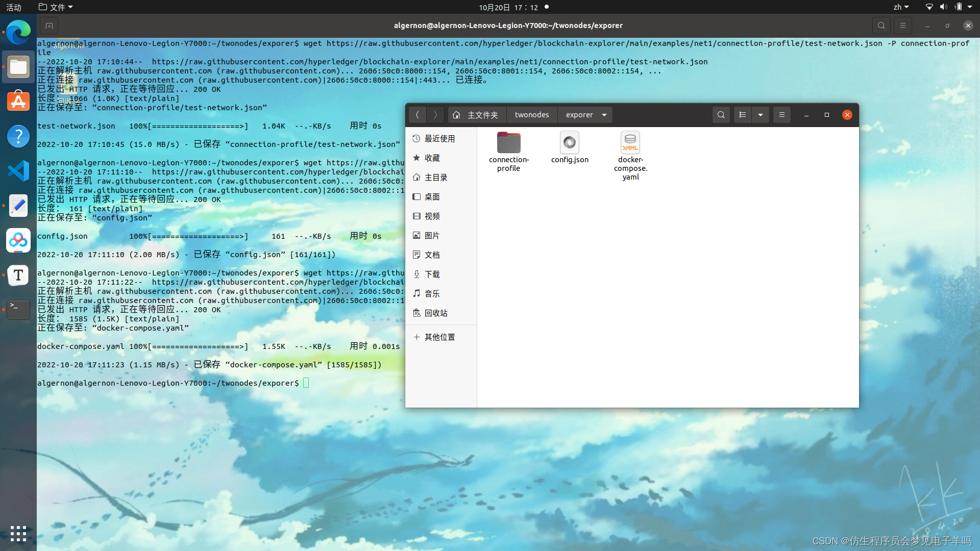Expand the zh input language dropdown
This screenshot has height=551, width=980.
901,7
